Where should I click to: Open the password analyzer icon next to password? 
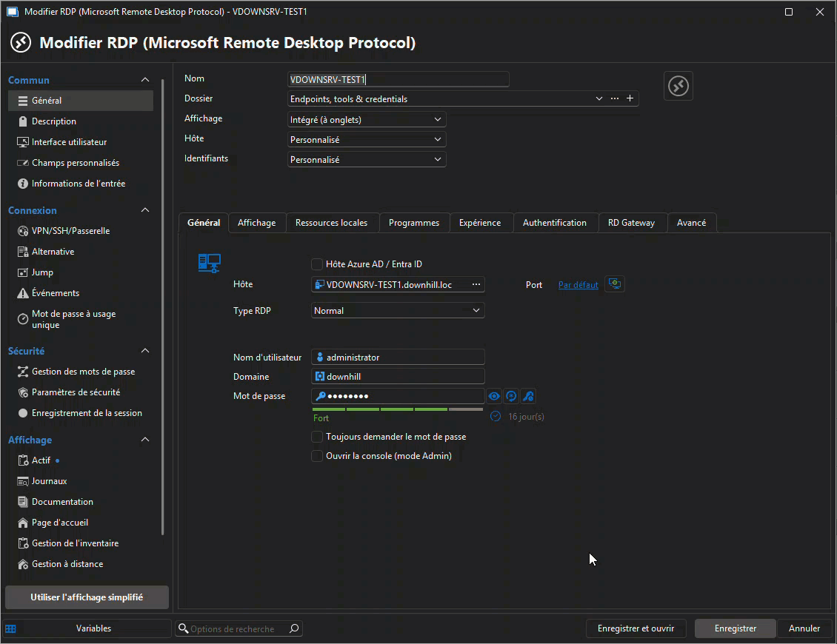click(x=528, y=396)
